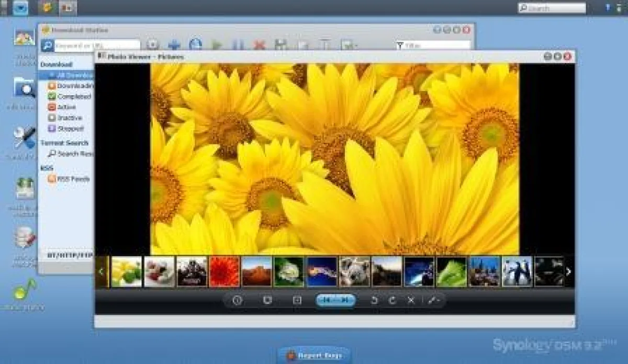628x364 pixels.
Task: Click the desktop search field at top-right
Action: 552,8
